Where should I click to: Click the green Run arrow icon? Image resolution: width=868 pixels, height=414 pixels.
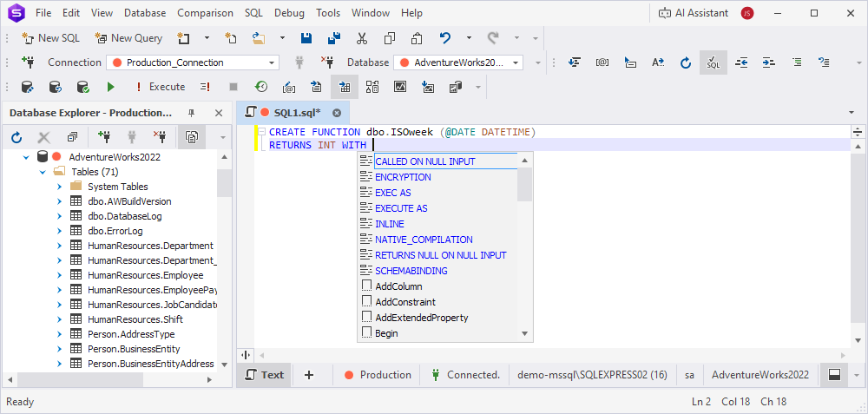110,87
